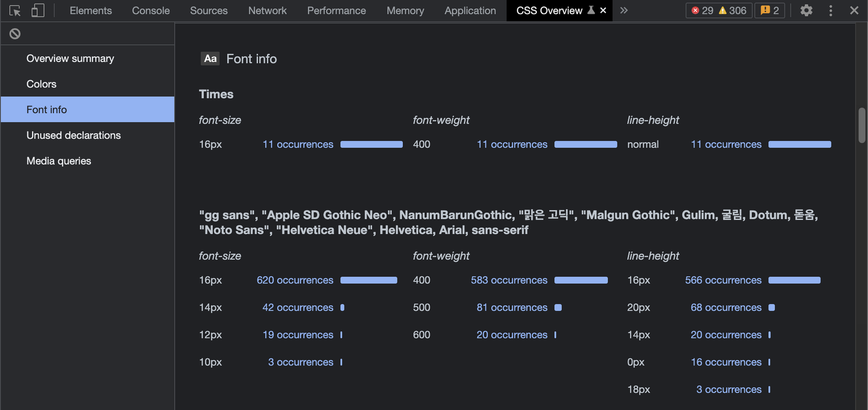Switch to the Performance tab
868x410 pixels.
336,10
